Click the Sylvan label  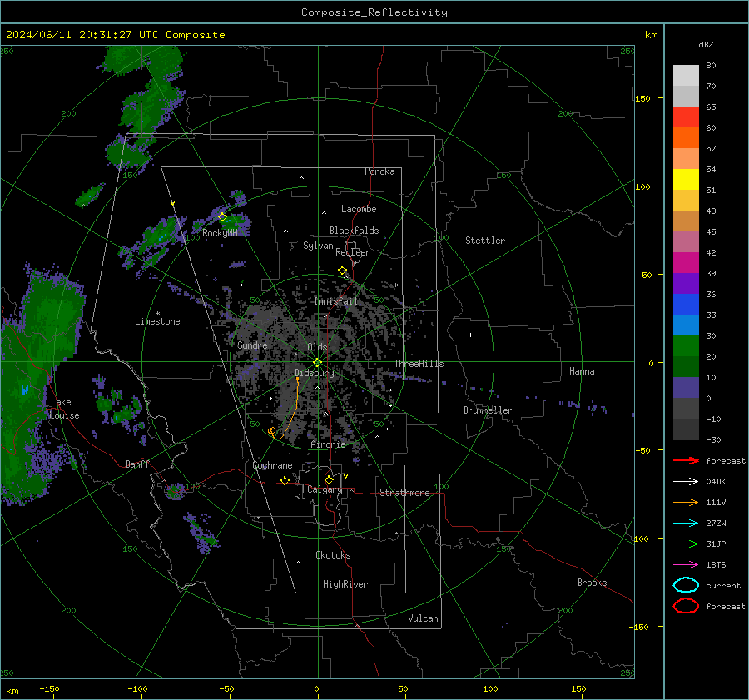pos(318,246)
